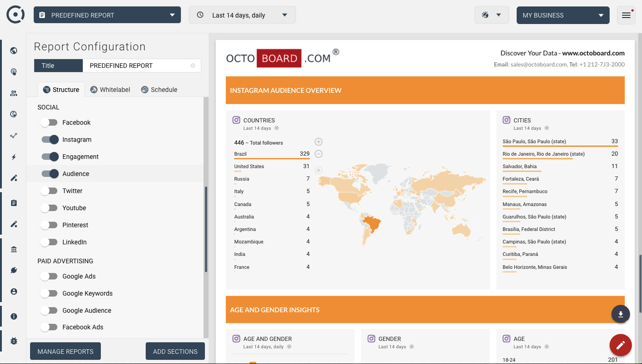The image size is (642, 364).
Task: Open the lightning bolt icon in sidebar
Action: [x=14, y=157]
